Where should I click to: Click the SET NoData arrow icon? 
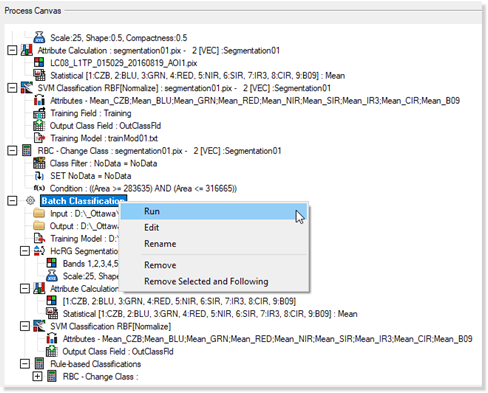[39, 176]
